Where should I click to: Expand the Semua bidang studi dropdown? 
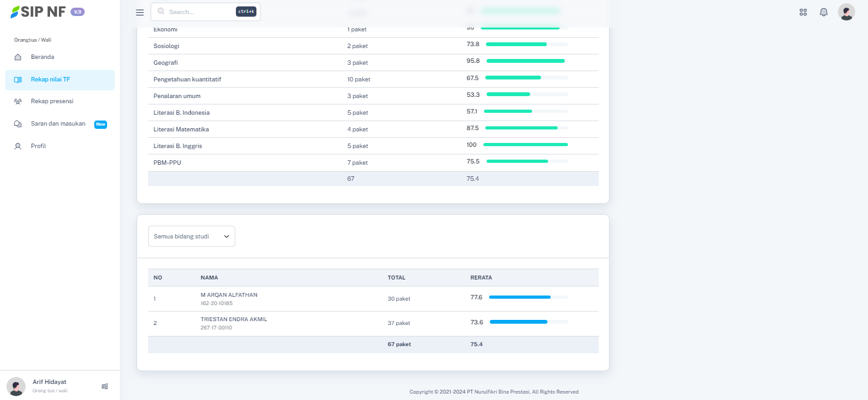tap(192, 236)
